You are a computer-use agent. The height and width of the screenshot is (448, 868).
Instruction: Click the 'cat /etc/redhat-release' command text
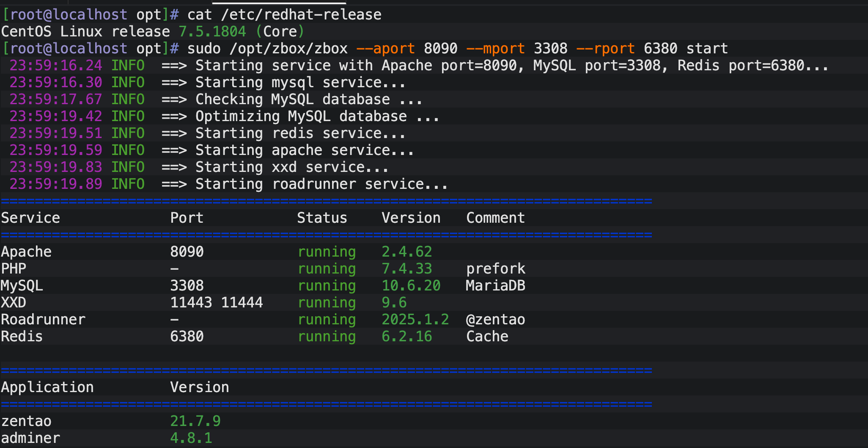(x=284, y=15)
